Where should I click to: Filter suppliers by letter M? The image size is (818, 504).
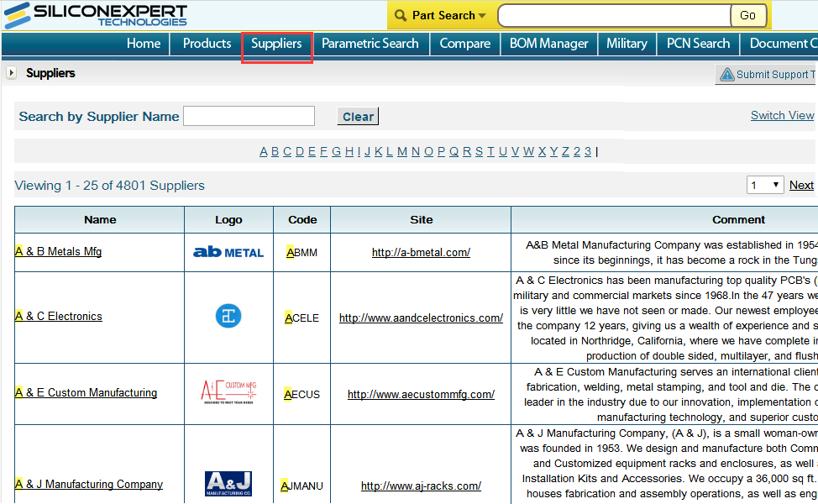click(x=401, y=151)
